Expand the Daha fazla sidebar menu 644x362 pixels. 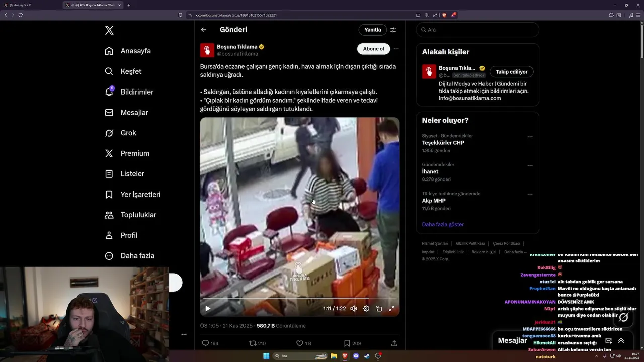(129, 256)
